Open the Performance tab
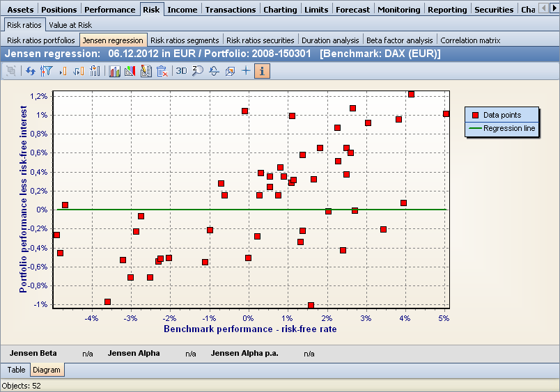 click(109, 9)
